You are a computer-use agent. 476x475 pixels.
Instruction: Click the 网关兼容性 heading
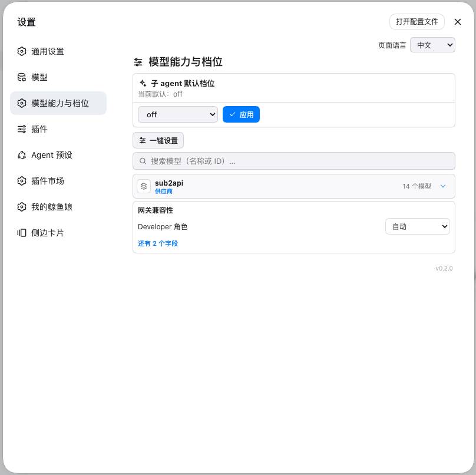click(156, 210)
